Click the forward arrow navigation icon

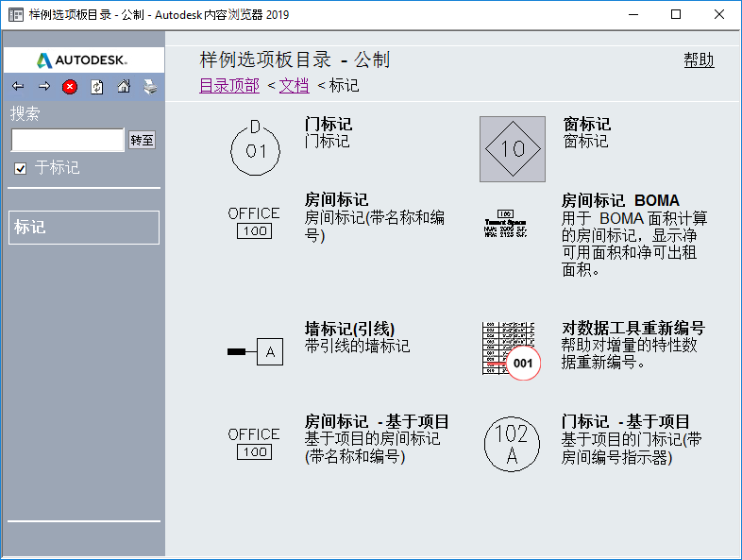click(x=44, y=86)
